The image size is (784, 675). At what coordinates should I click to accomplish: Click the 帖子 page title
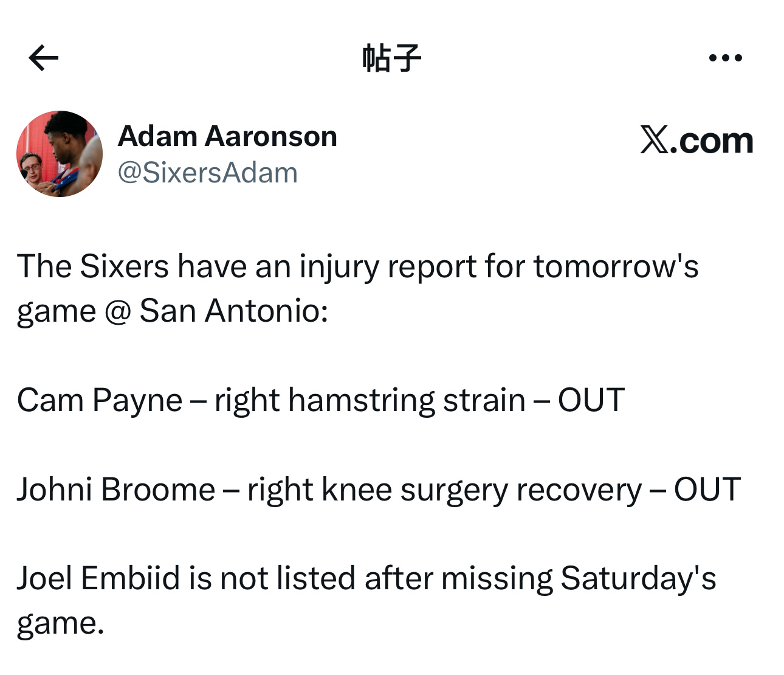391,58
